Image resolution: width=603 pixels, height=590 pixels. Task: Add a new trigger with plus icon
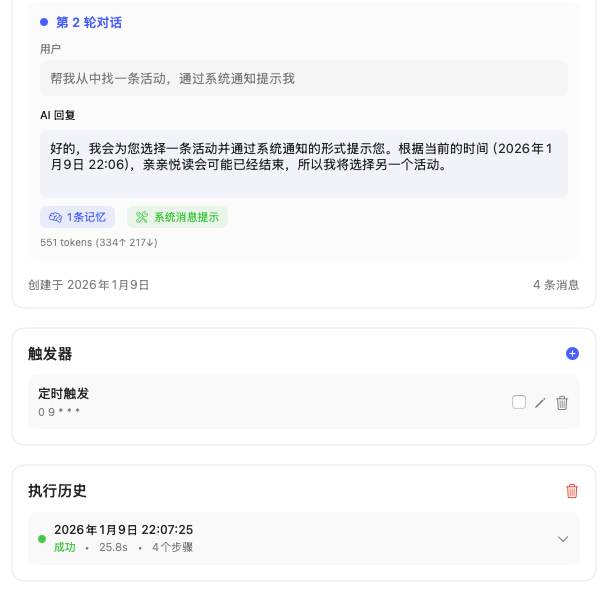[x=572, y=353]
